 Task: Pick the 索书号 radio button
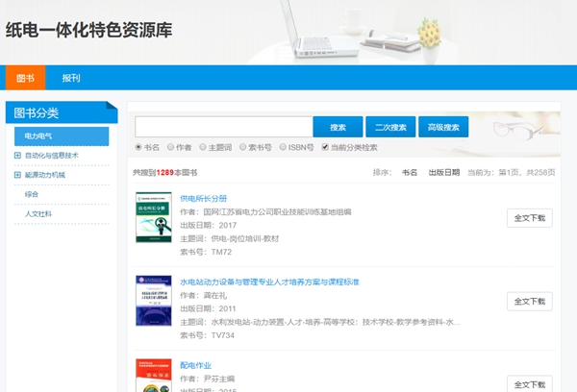coord(243,147)
